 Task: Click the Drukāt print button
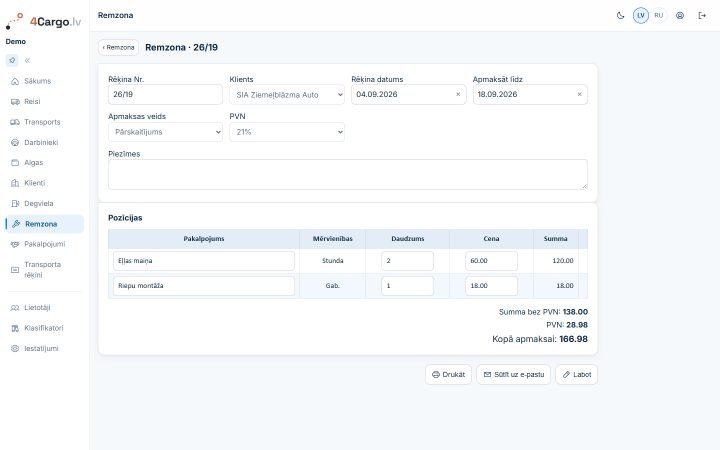(x=448, y=375)
